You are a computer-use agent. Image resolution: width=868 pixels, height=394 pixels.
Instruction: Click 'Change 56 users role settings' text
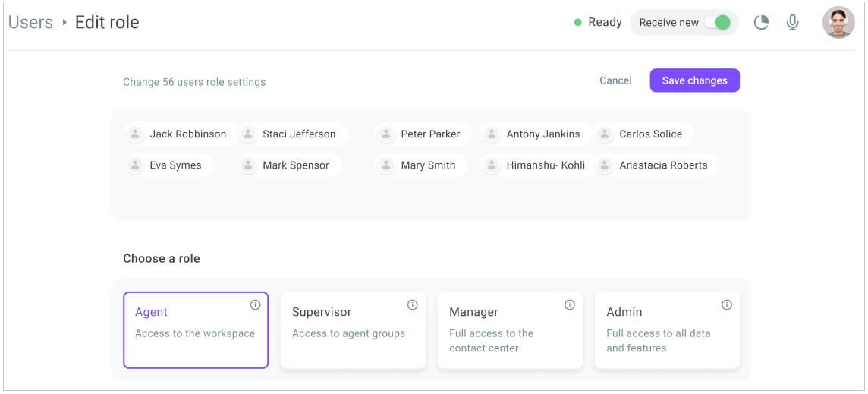194,82
